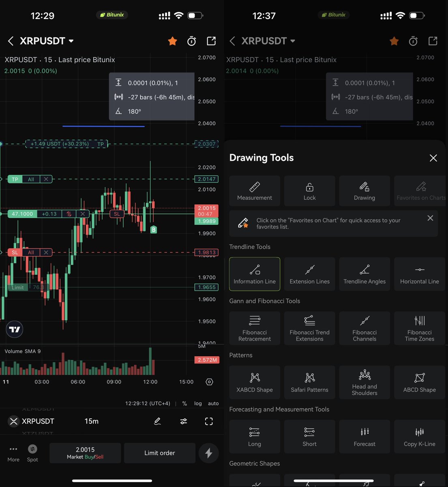Select the XABCD Shape pattern

[x=255, y=382]
